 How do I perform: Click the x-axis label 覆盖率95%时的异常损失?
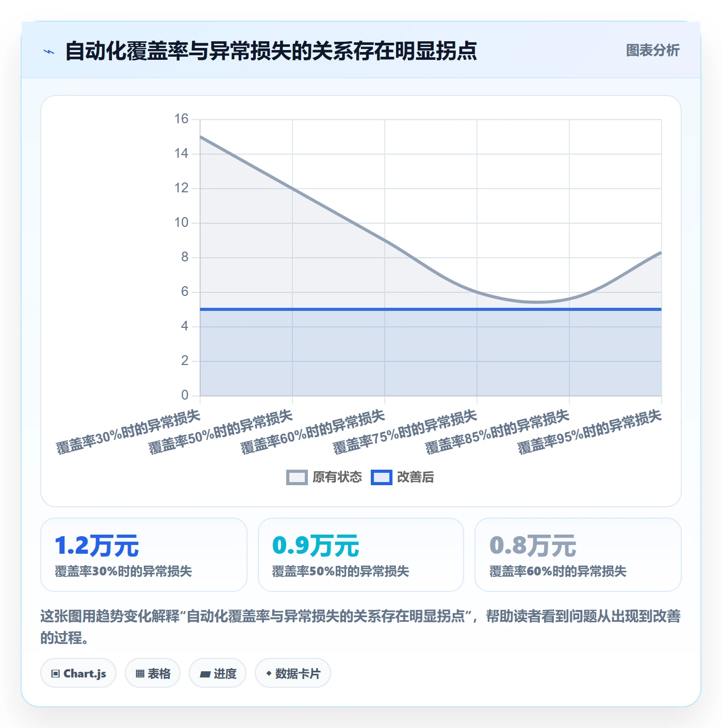pyautogui.click(x=589, y=432)
